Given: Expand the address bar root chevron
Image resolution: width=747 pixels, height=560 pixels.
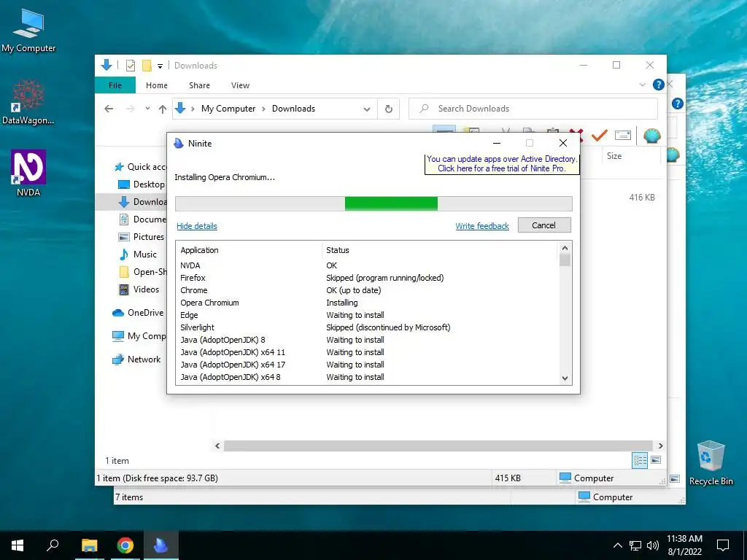Looking at the screenshot, I should [193, 109].
